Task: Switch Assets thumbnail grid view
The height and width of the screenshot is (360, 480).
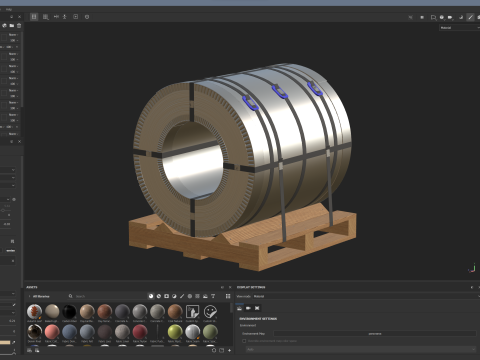Action: [228, 296]
